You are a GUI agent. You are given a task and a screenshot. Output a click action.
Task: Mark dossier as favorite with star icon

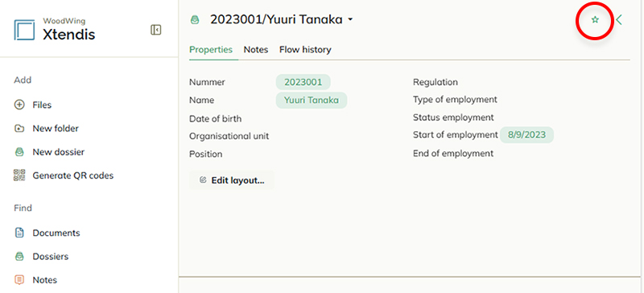coord(595,20)
